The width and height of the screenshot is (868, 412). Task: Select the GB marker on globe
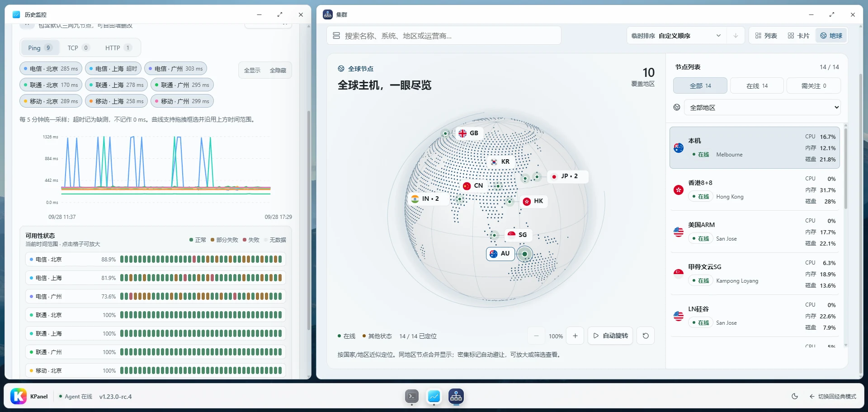(x=468, y=133)
